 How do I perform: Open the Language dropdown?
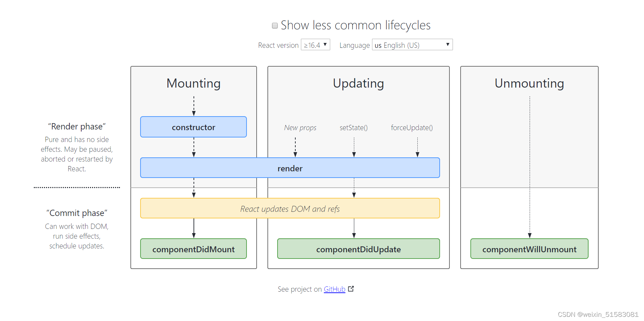click(x=412, y=45)
